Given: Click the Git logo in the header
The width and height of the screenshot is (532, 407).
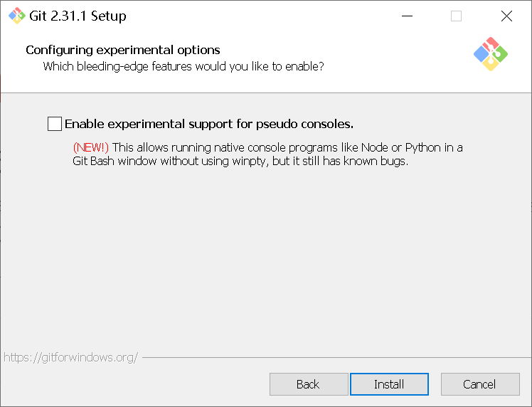Looking at the screenshot, I should point(490,53).
